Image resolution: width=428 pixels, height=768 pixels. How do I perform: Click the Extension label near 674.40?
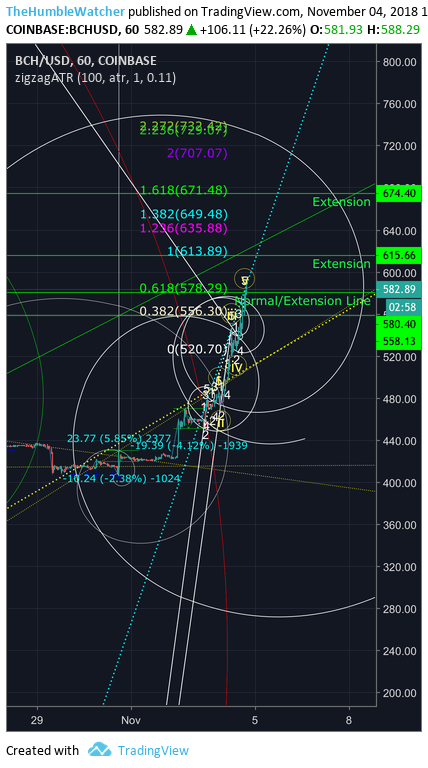[341, 202]
